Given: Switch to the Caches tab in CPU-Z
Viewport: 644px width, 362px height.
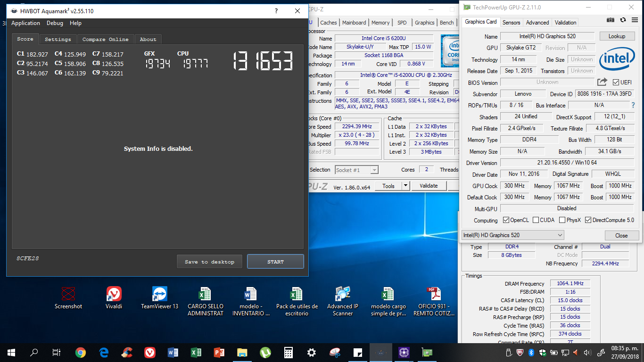Looking at the screenshot, I should (329, 23).
